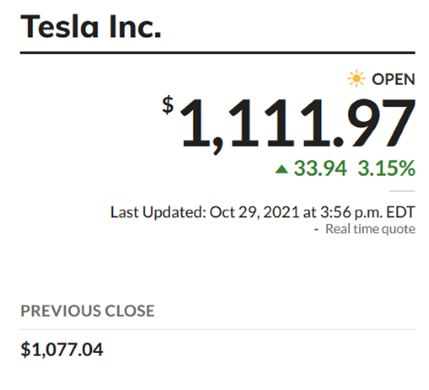Click the $1,077.04 previous close value

[62, 350]
